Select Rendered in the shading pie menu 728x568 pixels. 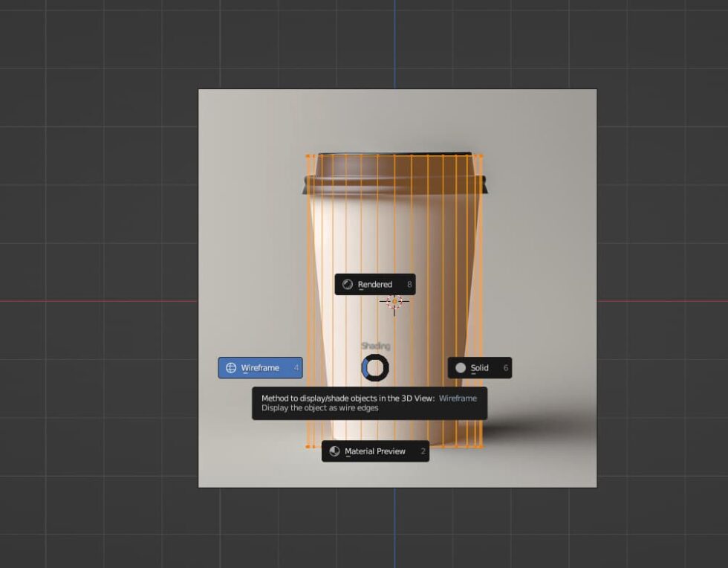(375, 284)
